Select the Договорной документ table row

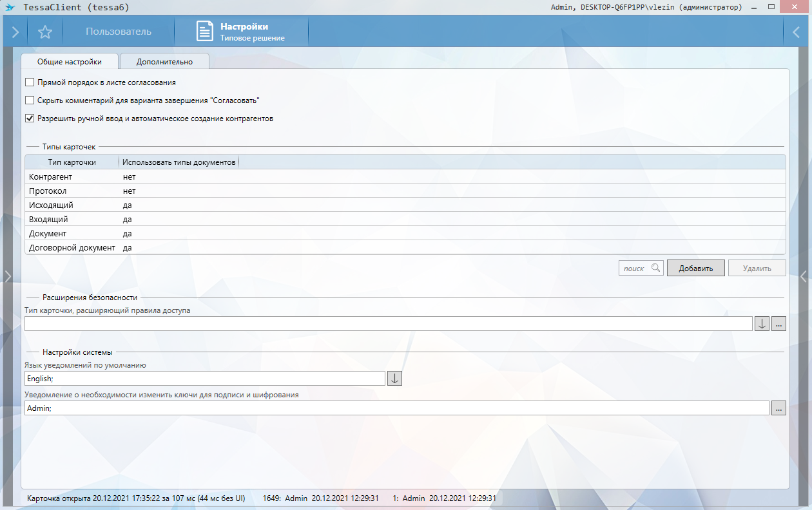pos(72,247)
